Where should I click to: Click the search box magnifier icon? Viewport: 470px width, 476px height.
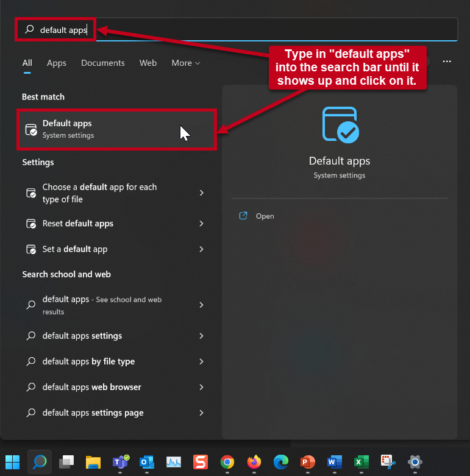[29, 29]
